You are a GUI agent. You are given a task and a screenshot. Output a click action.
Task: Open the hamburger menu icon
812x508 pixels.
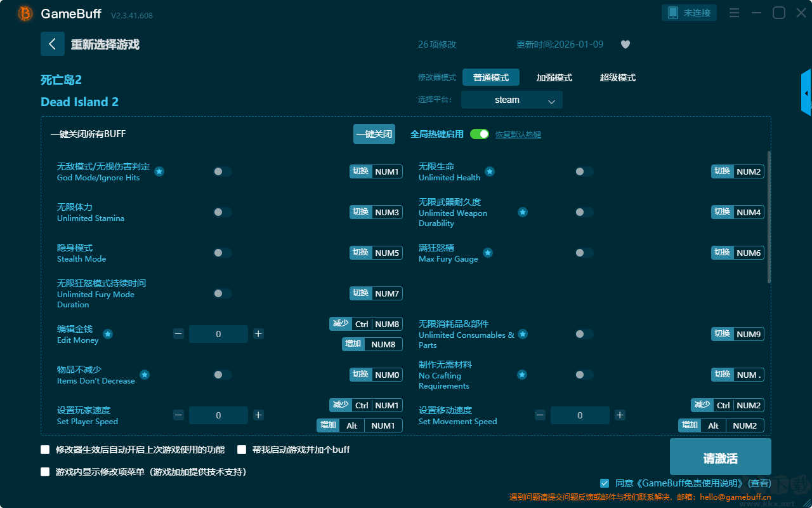pyautogui.click(x=734, y=13)
